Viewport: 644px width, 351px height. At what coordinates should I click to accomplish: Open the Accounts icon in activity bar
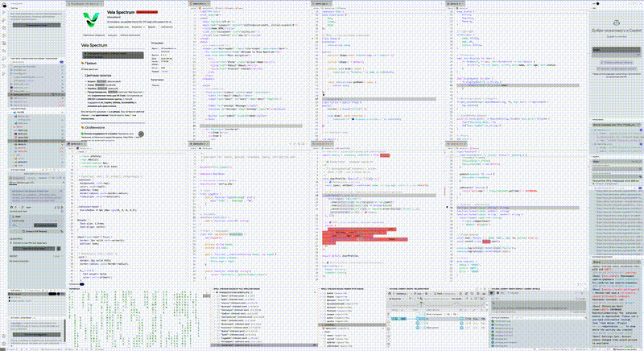point(4,336)
